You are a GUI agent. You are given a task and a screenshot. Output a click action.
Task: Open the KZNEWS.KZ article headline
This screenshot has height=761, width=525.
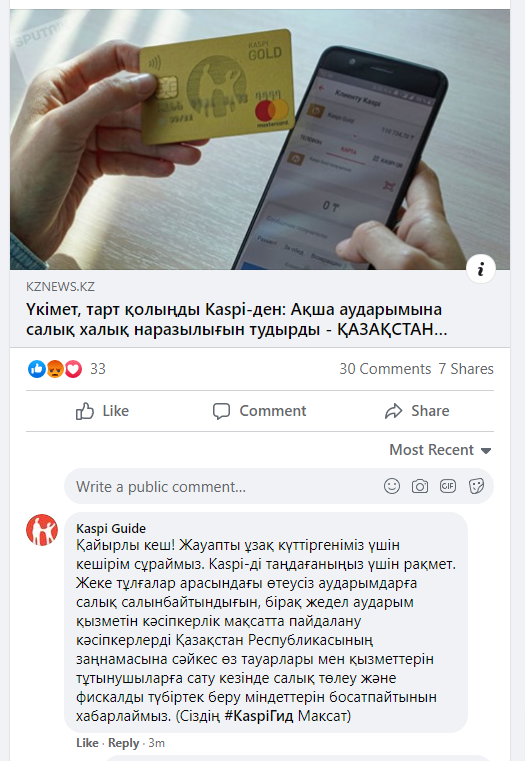(x=237, y=319)
